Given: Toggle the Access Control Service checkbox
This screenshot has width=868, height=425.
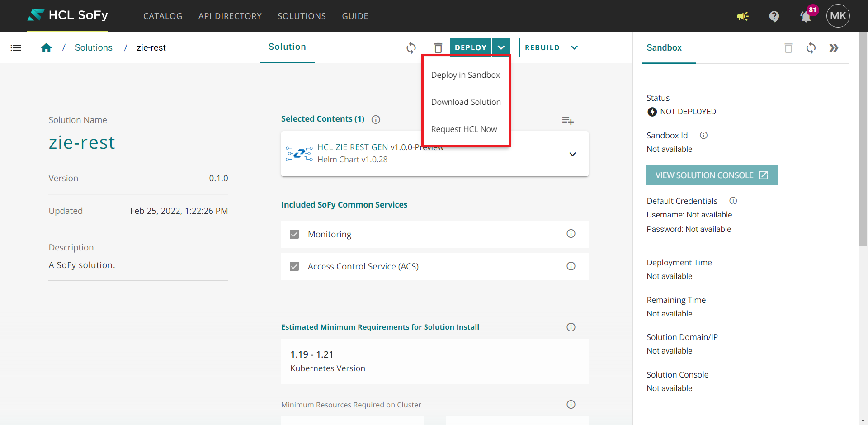Looking at the screenshot, I should [x=294, y=266].
